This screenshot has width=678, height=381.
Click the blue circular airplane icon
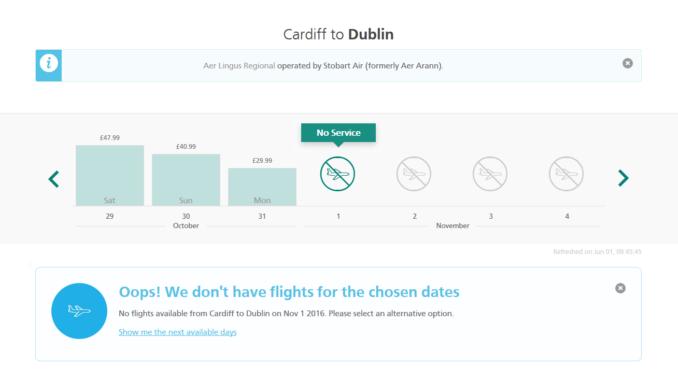point(79,311)
